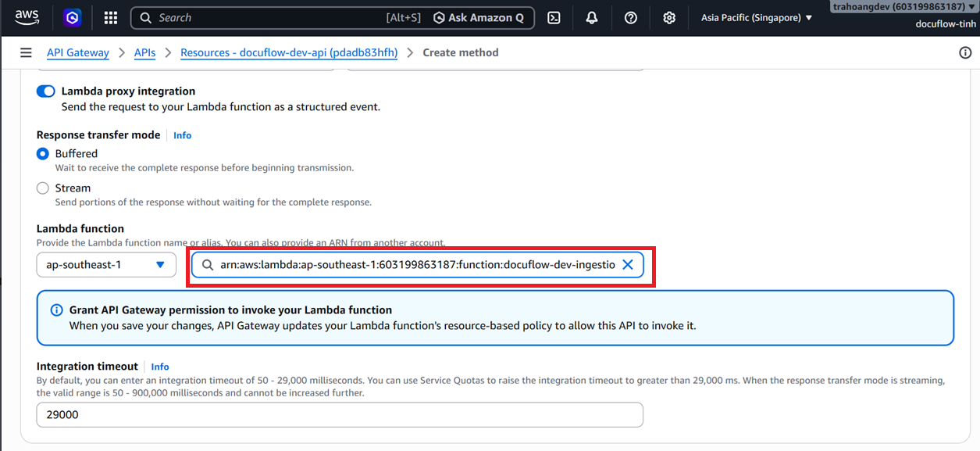This screenshot has width=980, height=451.
Task: Click the docuflow-tinh text under account
Action: tap(944, 23)
